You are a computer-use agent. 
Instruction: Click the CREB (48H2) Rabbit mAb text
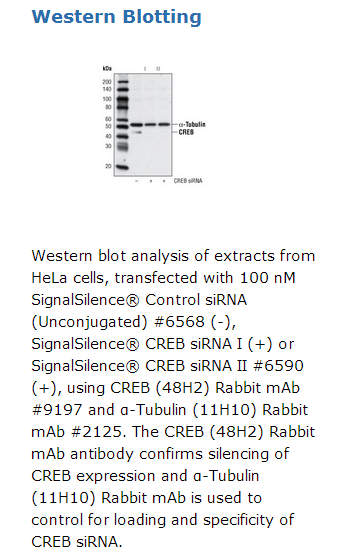pos(205,388)
